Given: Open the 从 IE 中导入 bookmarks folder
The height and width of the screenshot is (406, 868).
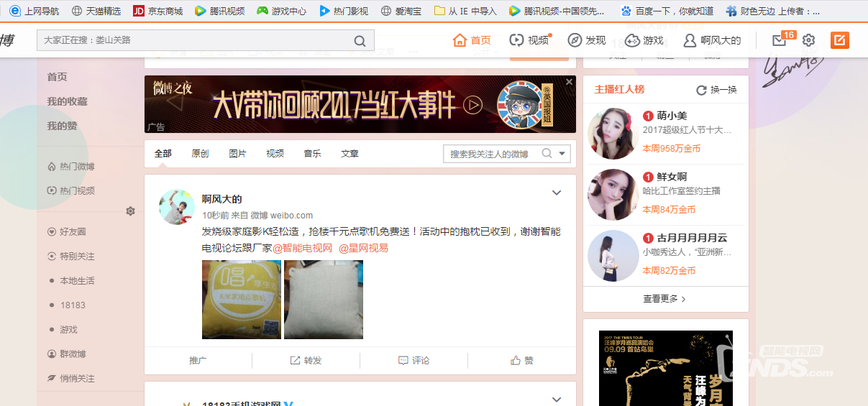Looking at the screenshot, I should [x=465, y=11].
